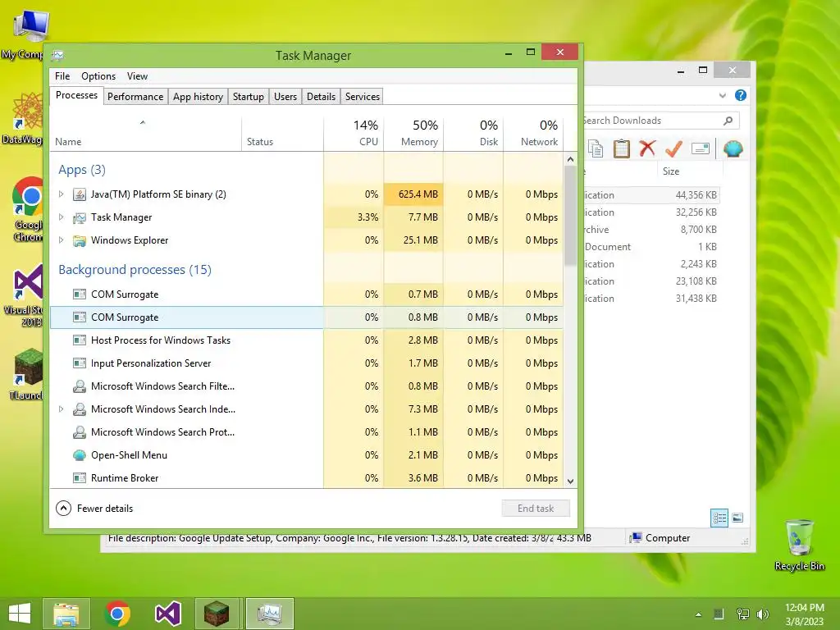Screen dimensions: 840x630
Task: Open Visual Studio from the taskbar
Action: [167, 614]
